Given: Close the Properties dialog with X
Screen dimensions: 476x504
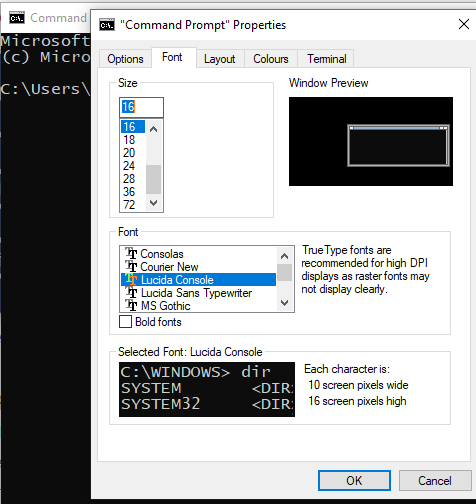Looking at the screenshot, I should 464,24.
